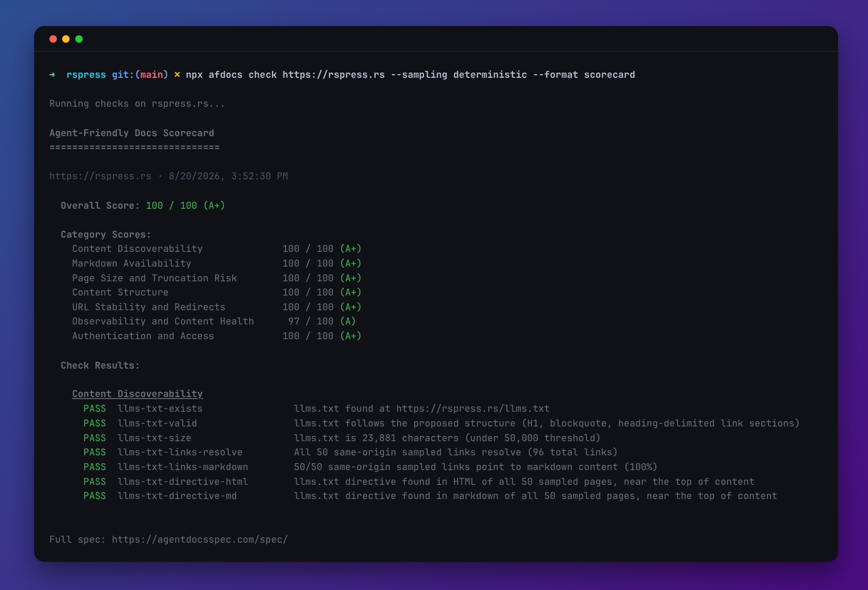
Task: Open the https://rspress.rs URL in the command line
Action: (334, 75)
